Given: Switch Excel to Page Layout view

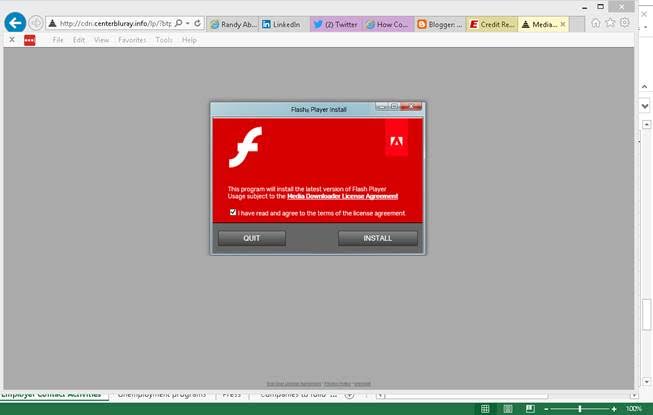Looking at the screenshot, I should pyautogui.click(x=508, y=409).
